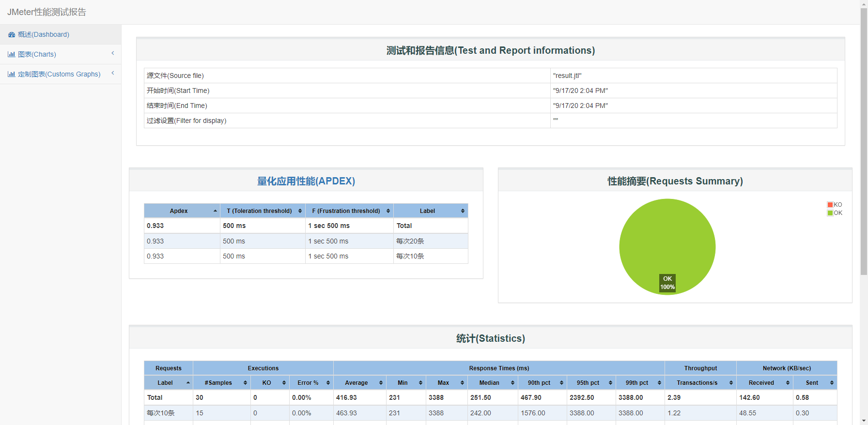Click the Throughput group header
The image size is (868, 425).
[700, 368]
